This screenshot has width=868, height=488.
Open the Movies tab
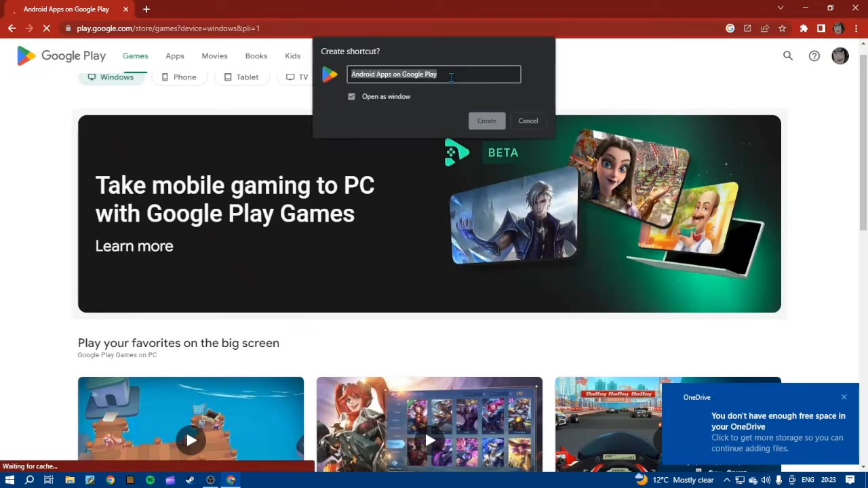coord(214,56)
